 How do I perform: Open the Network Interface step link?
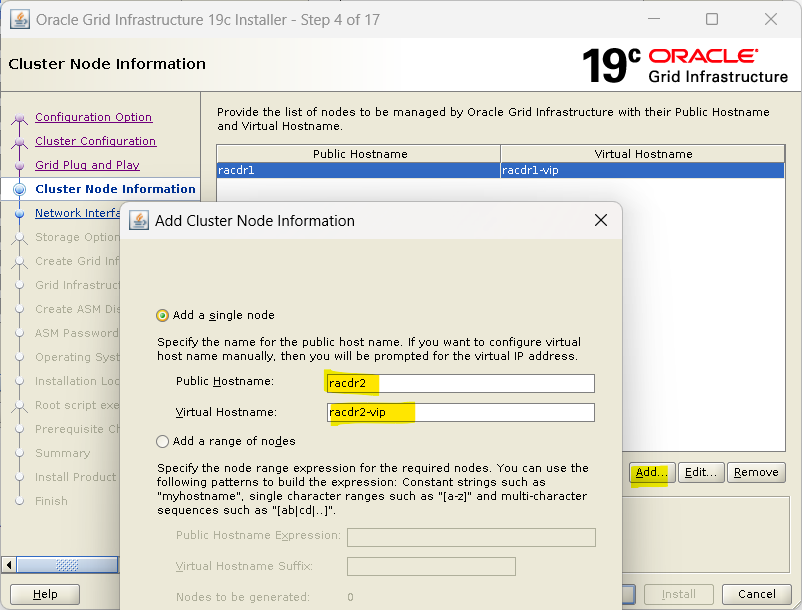(x=77, y=213)
